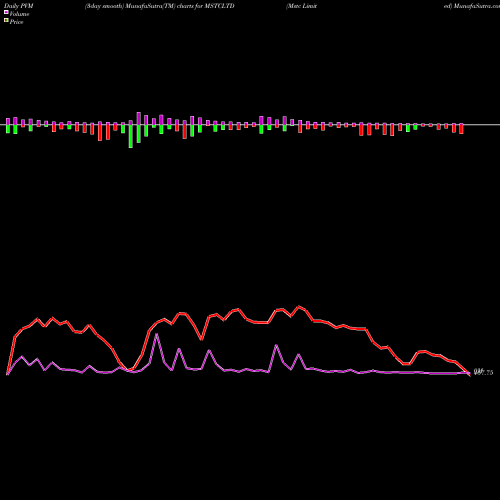Select the 'Volume' legend label
This screenshot has height=500, width=500.
tap(19, 14)
